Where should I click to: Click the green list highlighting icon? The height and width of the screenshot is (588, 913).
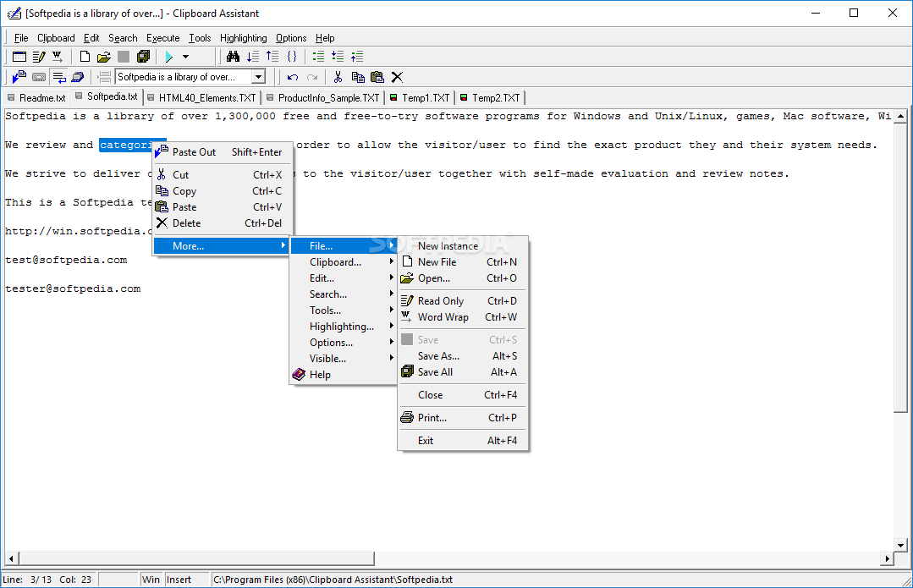318,57
